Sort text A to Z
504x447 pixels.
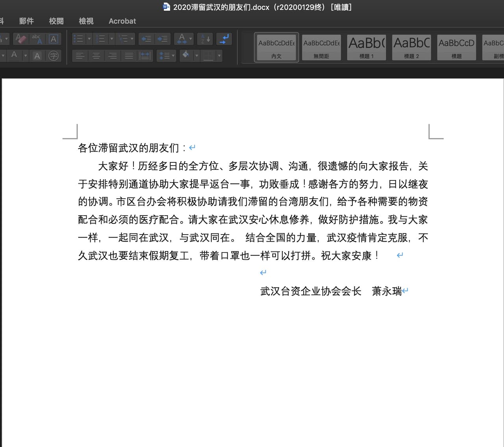(x=206, y=39)
